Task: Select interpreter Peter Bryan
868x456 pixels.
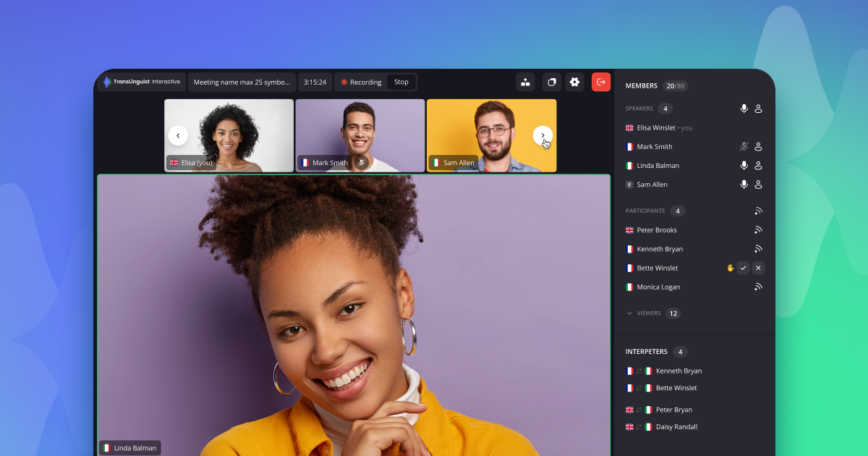Action: pyautogui.click(x=674, y=410)
